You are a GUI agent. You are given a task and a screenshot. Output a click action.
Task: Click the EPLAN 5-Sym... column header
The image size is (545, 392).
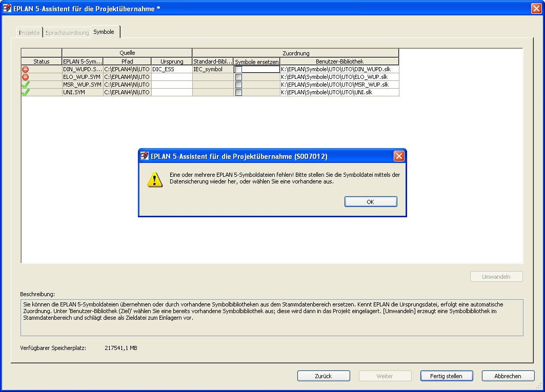(83, 61)
